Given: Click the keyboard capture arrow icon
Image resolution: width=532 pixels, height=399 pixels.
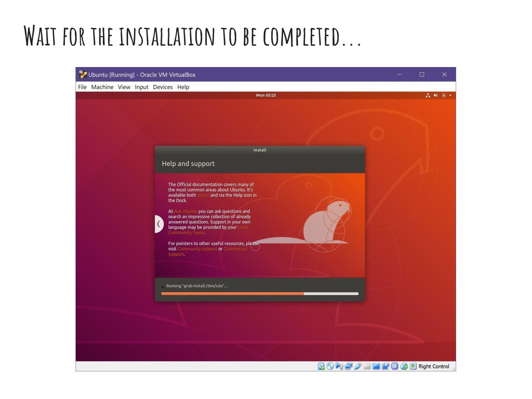Looking at the screenshot, I should [413, 366].
